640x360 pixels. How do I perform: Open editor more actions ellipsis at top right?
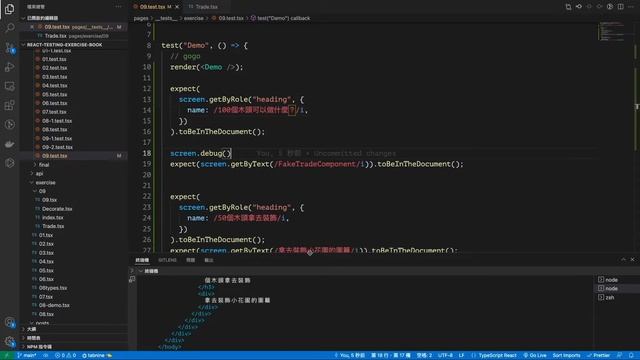pos(631,7)
